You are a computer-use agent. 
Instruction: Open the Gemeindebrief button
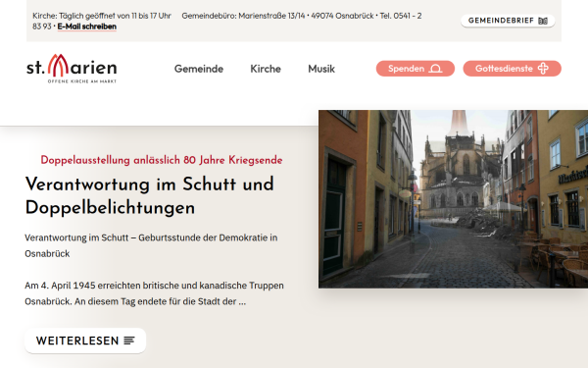[508, 21]
